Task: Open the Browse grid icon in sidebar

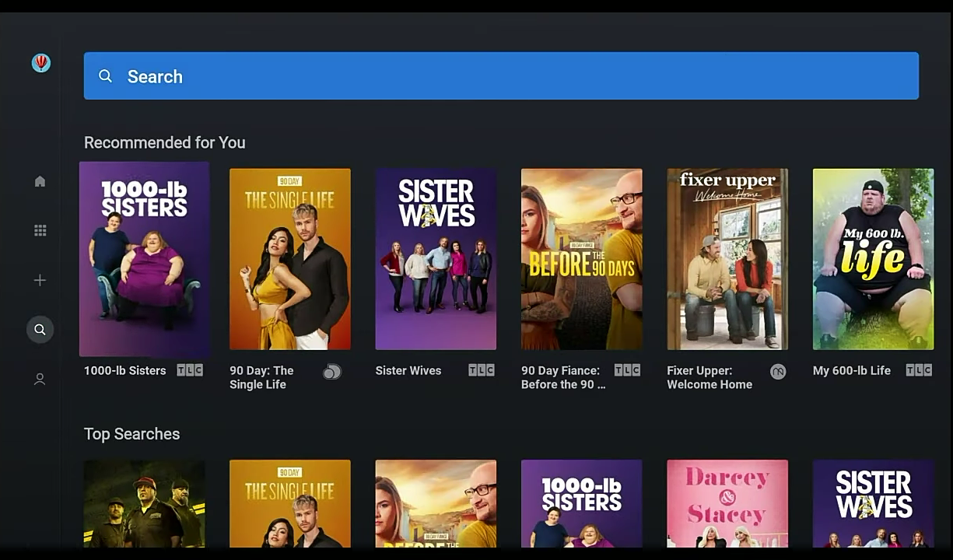Action: click(40, 230)
